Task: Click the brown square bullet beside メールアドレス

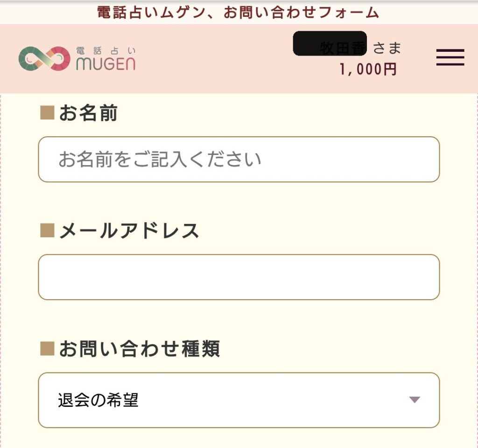Action: pyautogui.click(x=47, y=230)
